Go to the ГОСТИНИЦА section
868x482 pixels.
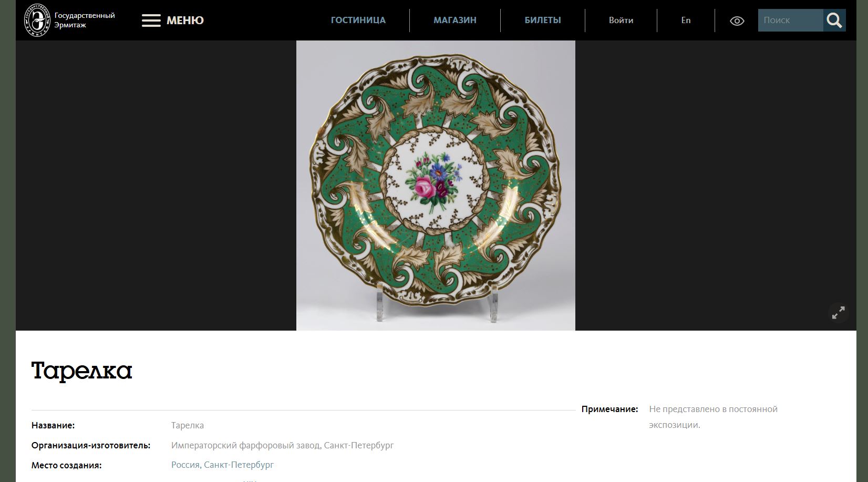tap(358, 20)
